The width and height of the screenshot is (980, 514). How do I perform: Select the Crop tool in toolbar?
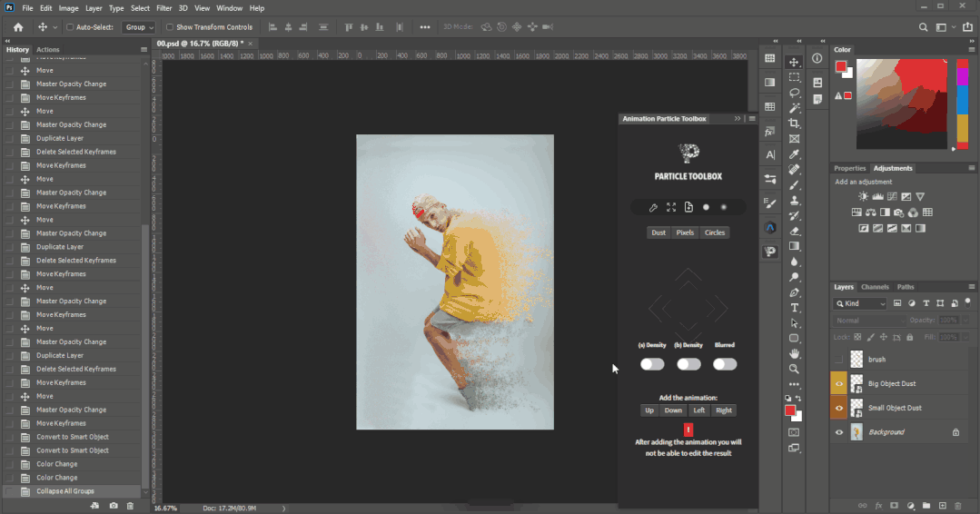click(x=795, y=123)
